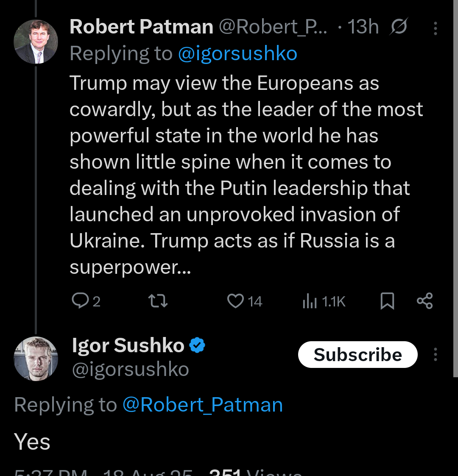
Task: Subscribe to Igor Sushko
Action: (357, 354)
